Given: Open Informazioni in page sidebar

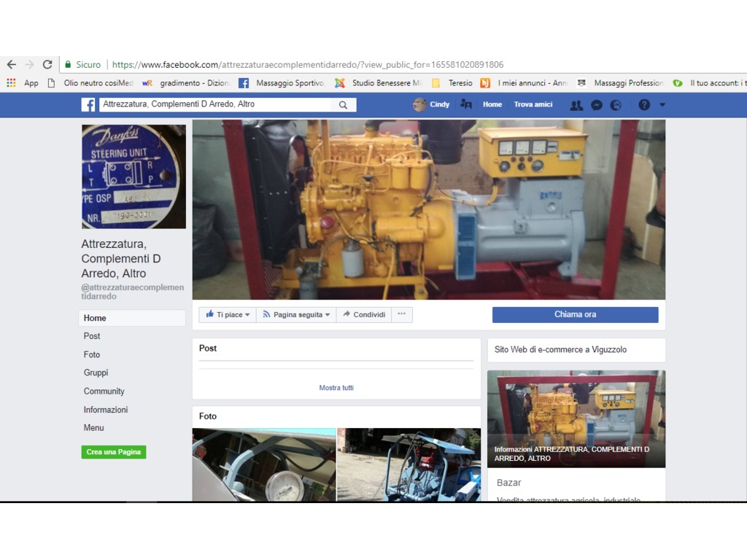Looking at the screenshot, I should pos(106,410).
